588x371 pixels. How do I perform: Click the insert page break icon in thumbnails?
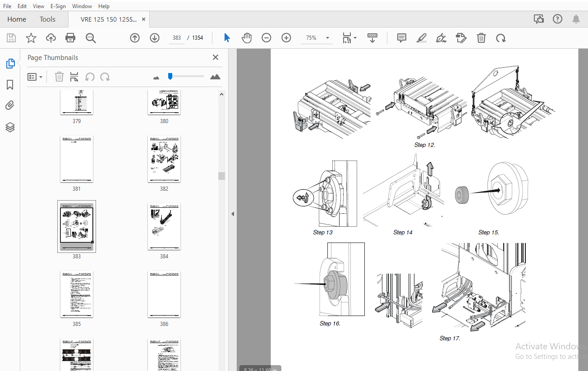(74, 77)
